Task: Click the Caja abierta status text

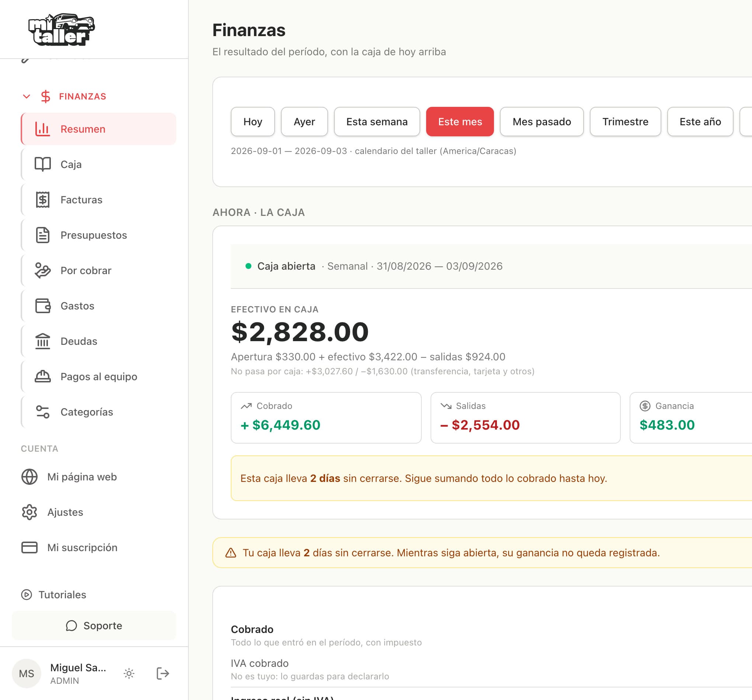Action: pos(286,266)
